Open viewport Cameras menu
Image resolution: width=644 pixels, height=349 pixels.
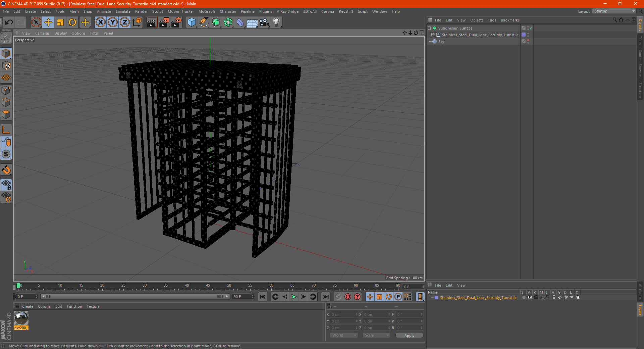pyautogui.click(x=42, y=33)
